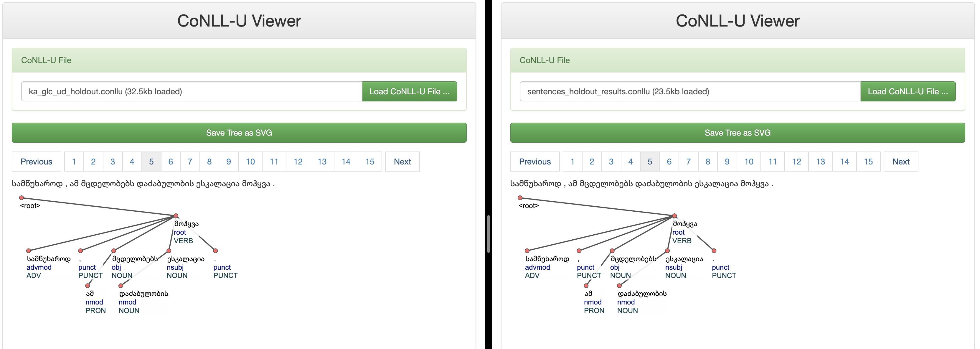Click the მოჰყვა verb node in right tree
980x349 pixels.
(x=674, y=216)
